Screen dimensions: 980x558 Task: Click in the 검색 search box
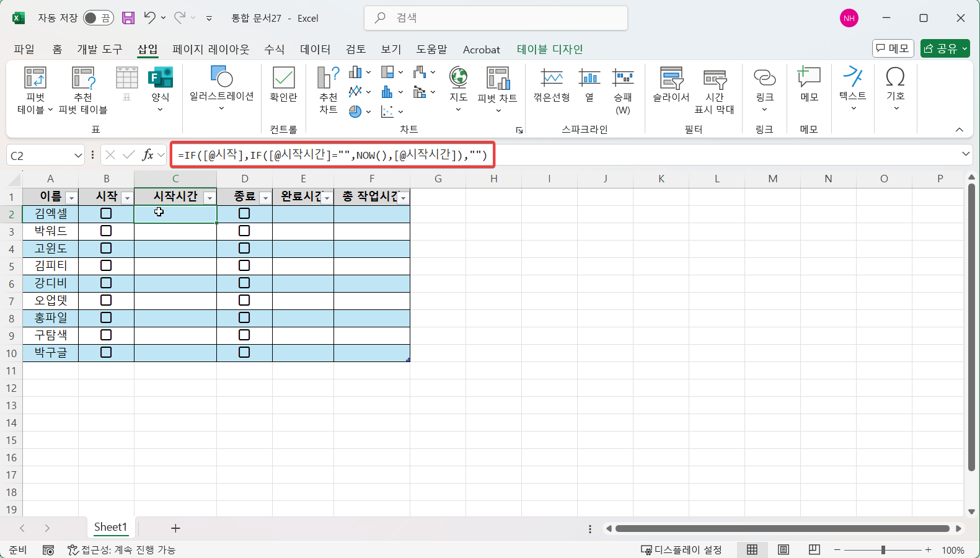tap(496, 18)
